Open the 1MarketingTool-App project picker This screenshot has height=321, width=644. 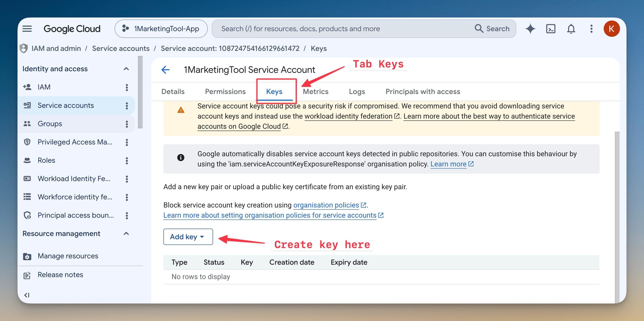pyautogui.click(x=161, y=29)
